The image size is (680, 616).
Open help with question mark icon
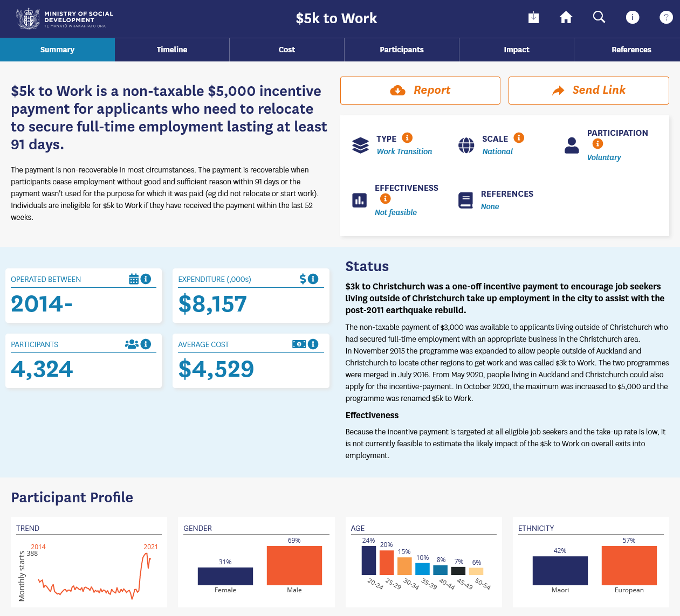click(666, 18)
